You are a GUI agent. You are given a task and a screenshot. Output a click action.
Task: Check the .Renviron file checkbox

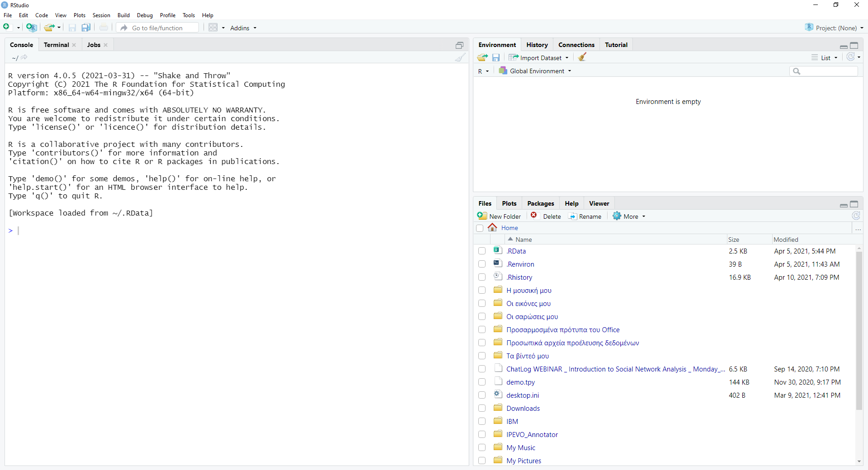[482, 264]
